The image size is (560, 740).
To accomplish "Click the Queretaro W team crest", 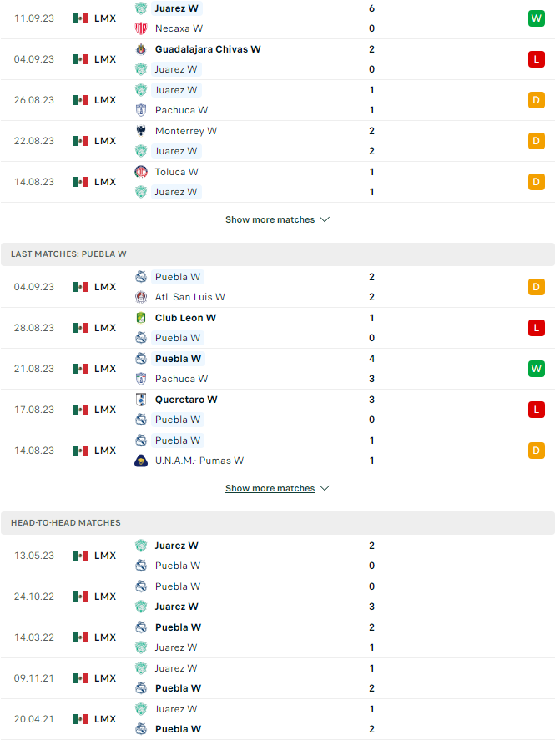I will click(x=141, y=400).
